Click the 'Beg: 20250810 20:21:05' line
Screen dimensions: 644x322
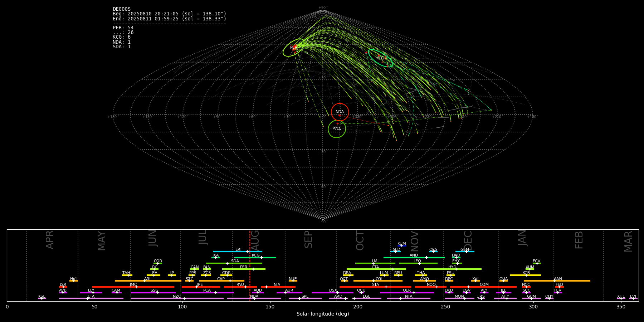click(x=170, y=14)
